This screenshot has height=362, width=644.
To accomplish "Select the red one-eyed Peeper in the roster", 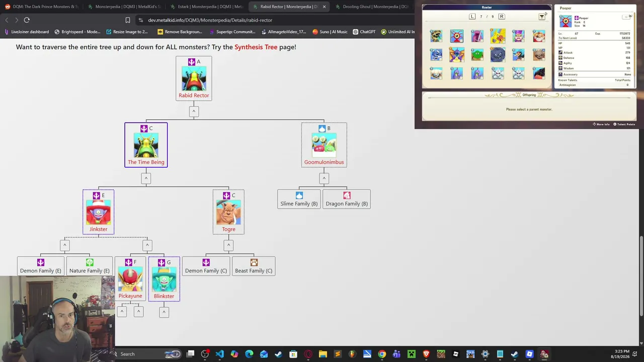I will point(456,36).
